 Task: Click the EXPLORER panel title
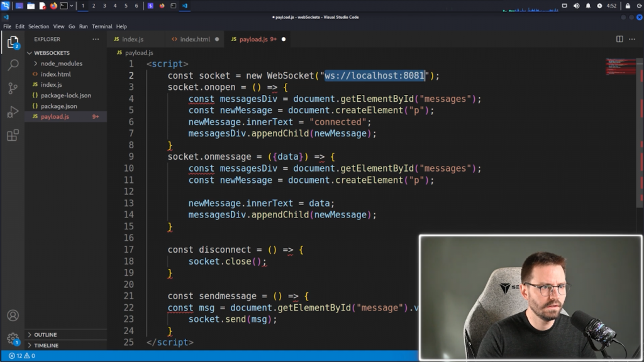[47, 40]
